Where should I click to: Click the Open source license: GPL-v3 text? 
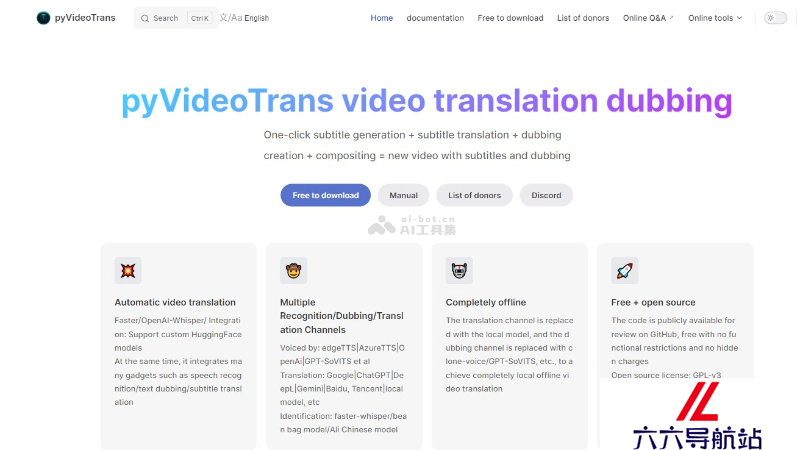pyautogui.click(x=666, y=374)
